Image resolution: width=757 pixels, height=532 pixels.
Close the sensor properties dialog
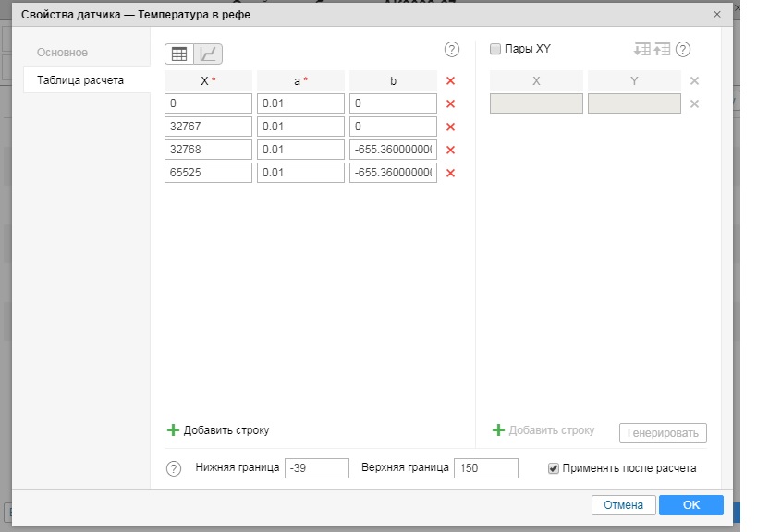click(717, 15)
